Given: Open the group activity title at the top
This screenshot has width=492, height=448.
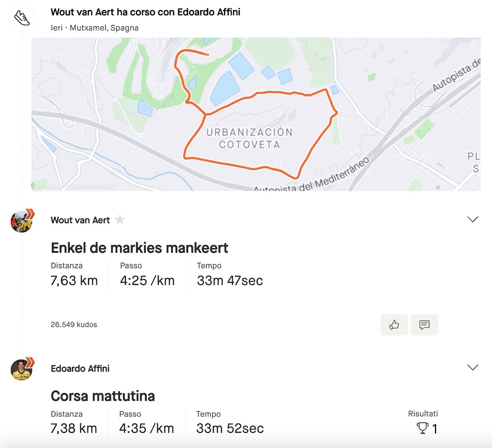Looking at the screenshot, I should click(x=145, y=12).
